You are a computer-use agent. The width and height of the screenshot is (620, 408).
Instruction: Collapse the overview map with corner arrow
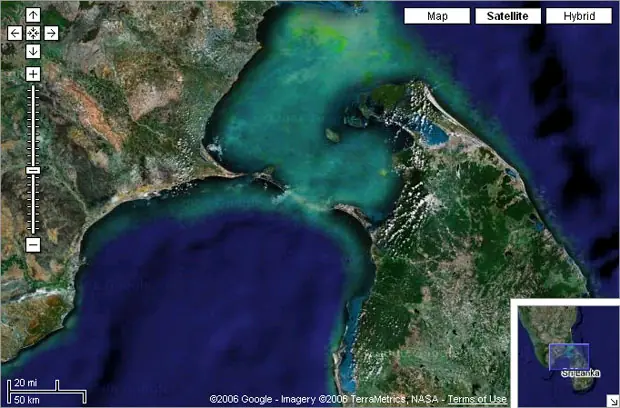612,400
